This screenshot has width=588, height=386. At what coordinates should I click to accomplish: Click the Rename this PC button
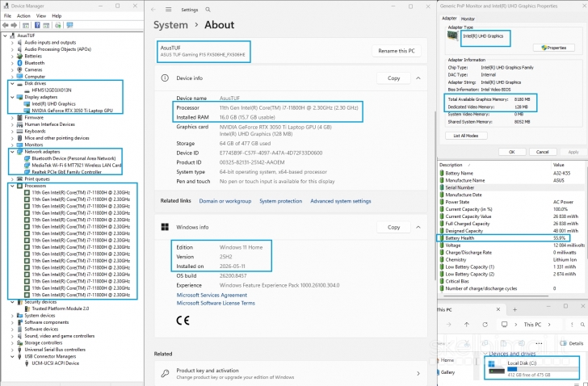coord(397,51)
